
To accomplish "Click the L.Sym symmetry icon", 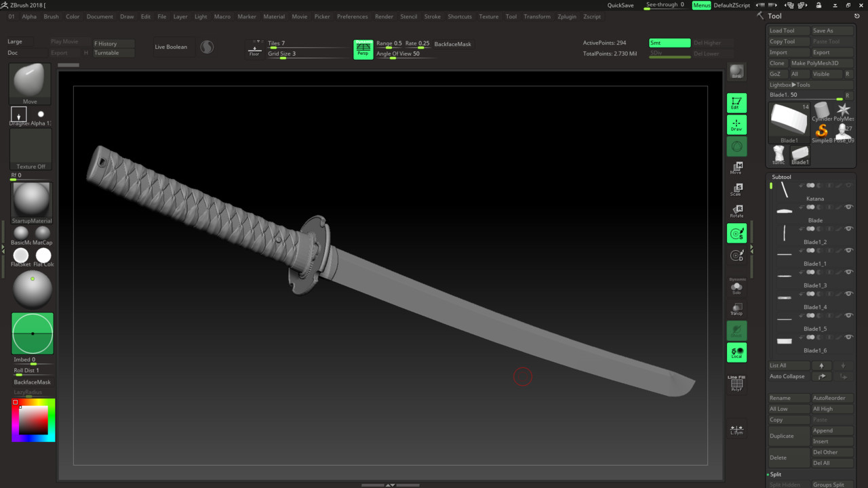I will 736,430.
